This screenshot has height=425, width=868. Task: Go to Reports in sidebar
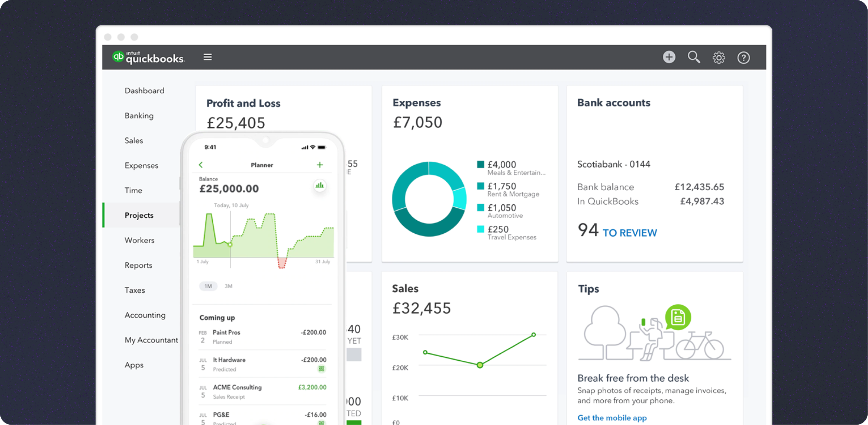click(138, 265)
